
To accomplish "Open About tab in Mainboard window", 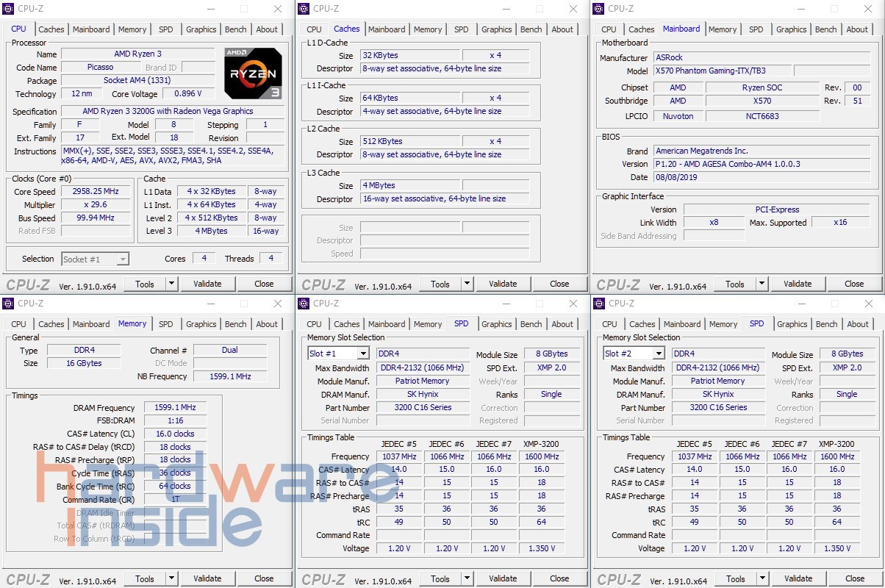I will (x=857, y=29).
